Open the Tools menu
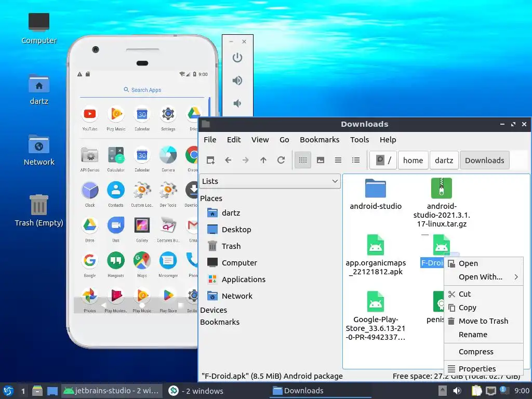This screenshot has width=532, height=399. (x=360, y=140)
